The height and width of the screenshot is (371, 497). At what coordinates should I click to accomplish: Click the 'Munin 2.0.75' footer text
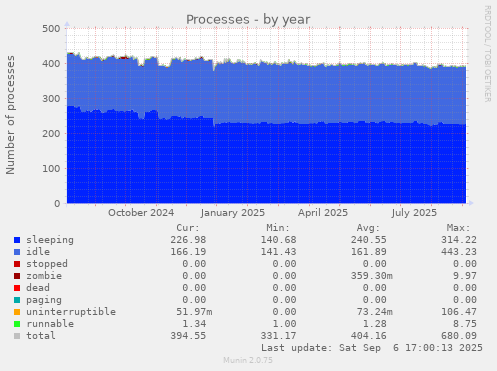pos(248,360)
